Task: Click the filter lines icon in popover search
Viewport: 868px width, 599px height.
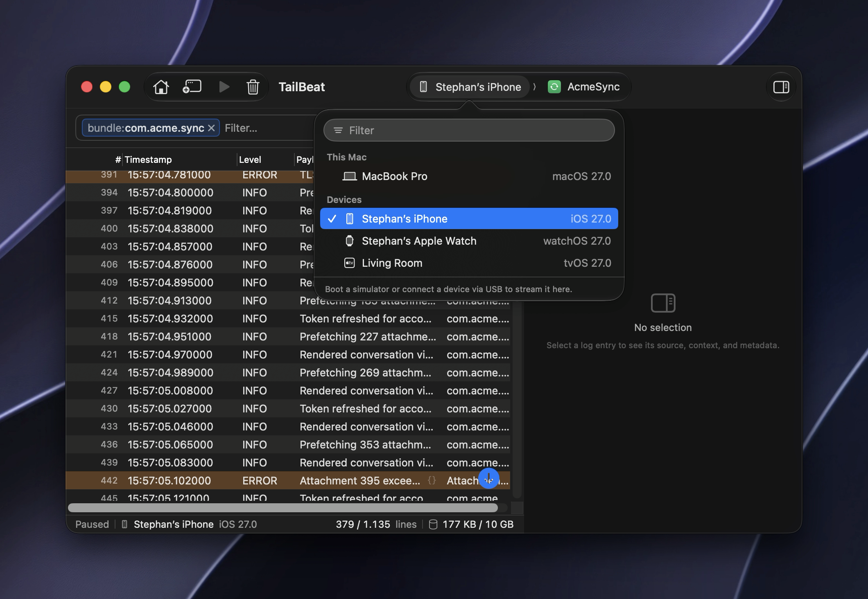Action: pyautogui.click(x=338, y=130)
